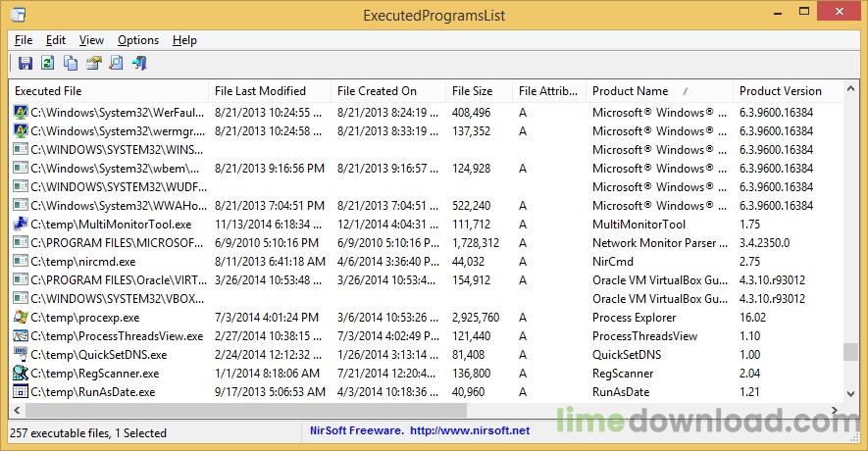Open the File menu
This screenshot has height=451, width=868.
24,40
